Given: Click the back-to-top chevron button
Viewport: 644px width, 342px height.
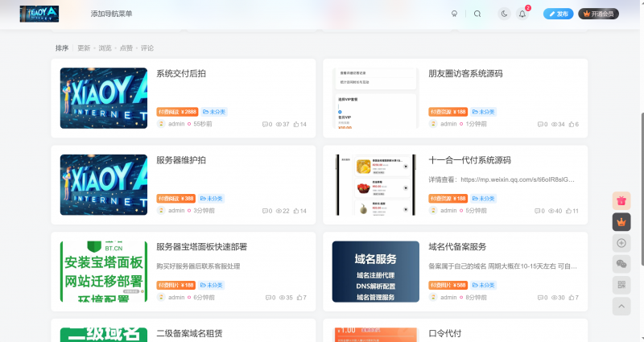Looking at the screenshot, I should pos(621,307).
